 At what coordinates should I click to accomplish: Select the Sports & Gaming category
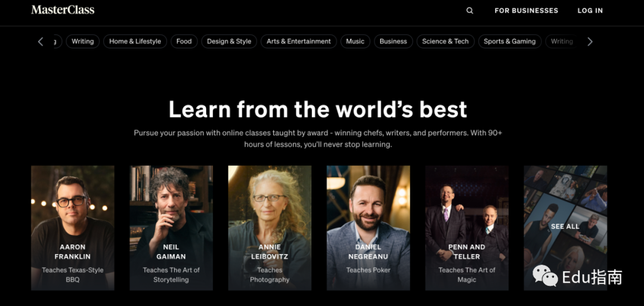pos(509,41)
